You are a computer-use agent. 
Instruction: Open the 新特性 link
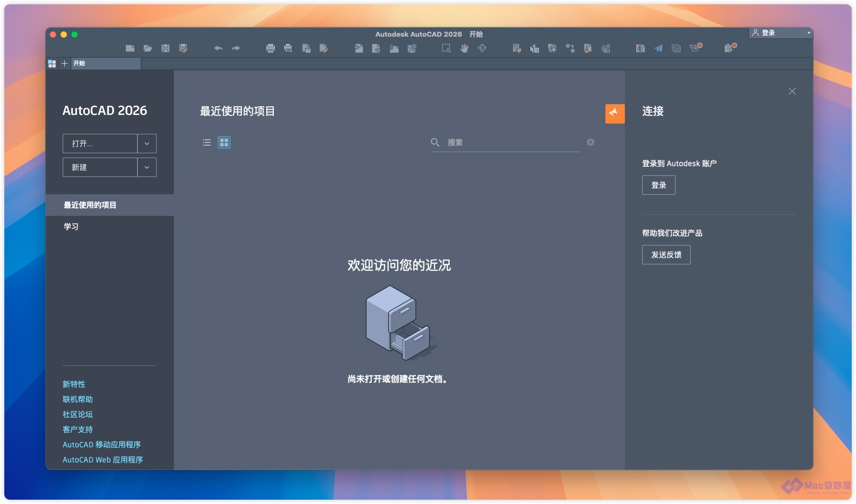pos(74,384)
